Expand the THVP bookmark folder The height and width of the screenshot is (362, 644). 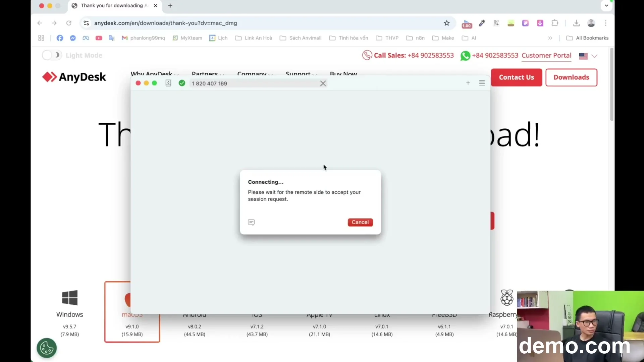(387, 38)
